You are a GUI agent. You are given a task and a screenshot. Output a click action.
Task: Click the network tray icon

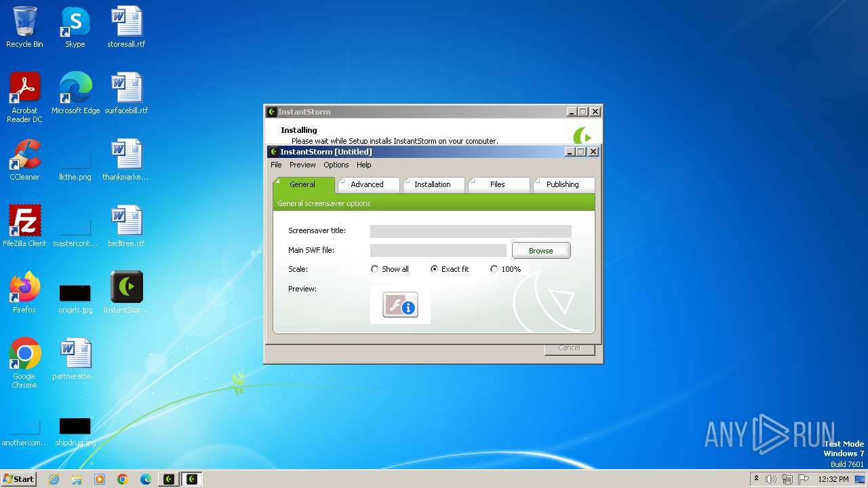pyautogui.click(x=787, y=479)
